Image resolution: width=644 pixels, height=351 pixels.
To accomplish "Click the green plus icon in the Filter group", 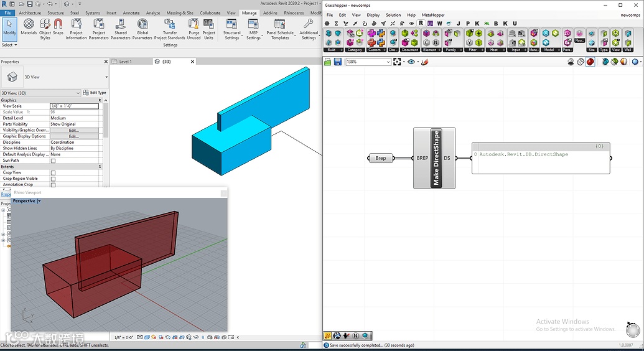I will [479, 33].
